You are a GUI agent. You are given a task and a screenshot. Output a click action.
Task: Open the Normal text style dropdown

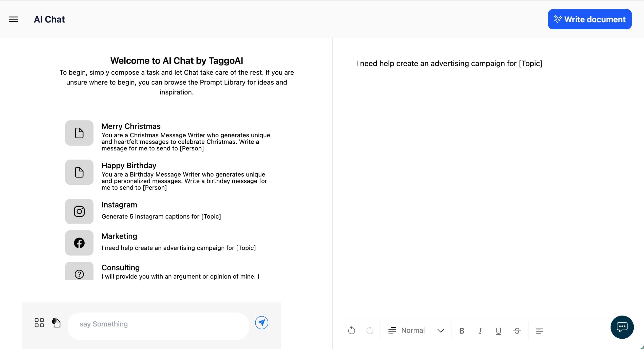(416, 331)
